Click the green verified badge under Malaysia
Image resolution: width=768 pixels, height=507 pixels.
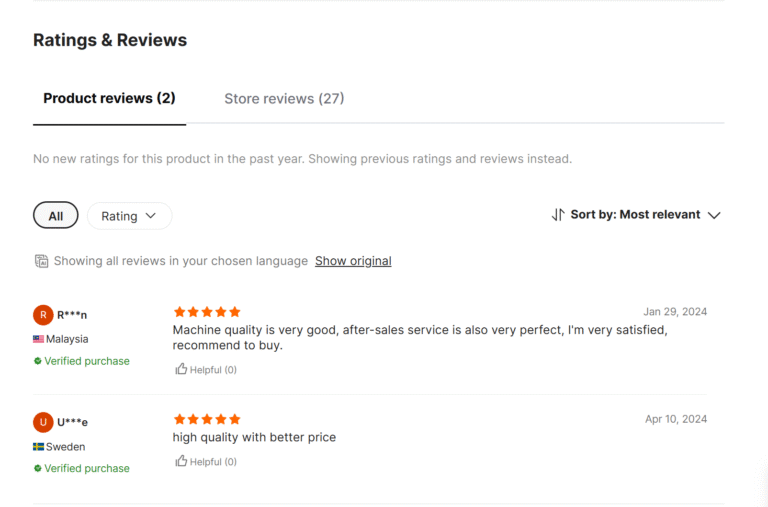pos(38,361)
